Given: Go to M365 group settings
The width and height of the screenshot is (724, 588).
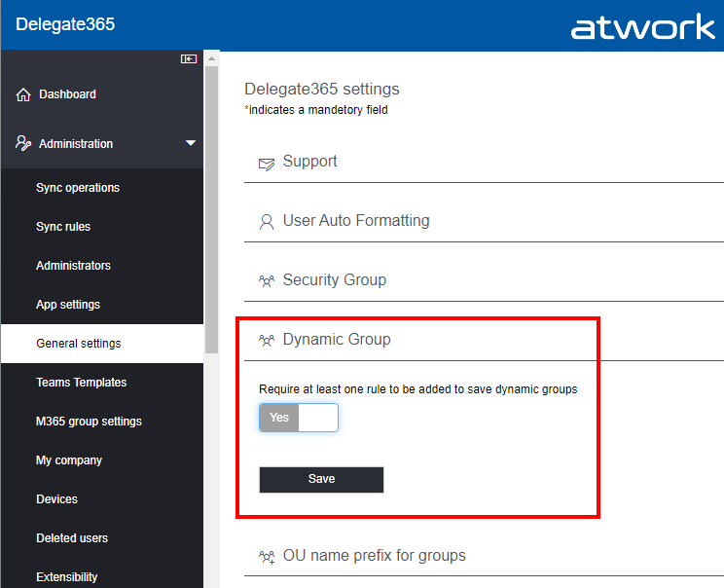Looking at the screenshot, I should (x=89, y=422).
